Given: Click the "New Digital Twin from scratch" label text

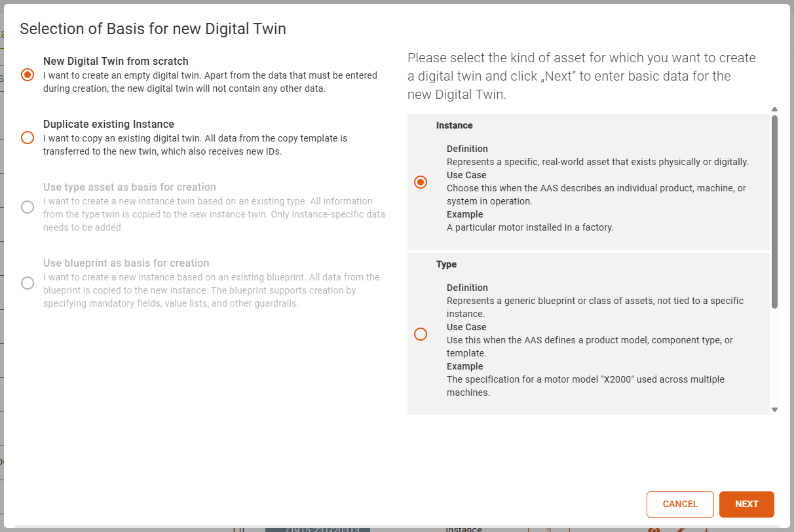Looking at the screenshot, I should pos(116,61).
